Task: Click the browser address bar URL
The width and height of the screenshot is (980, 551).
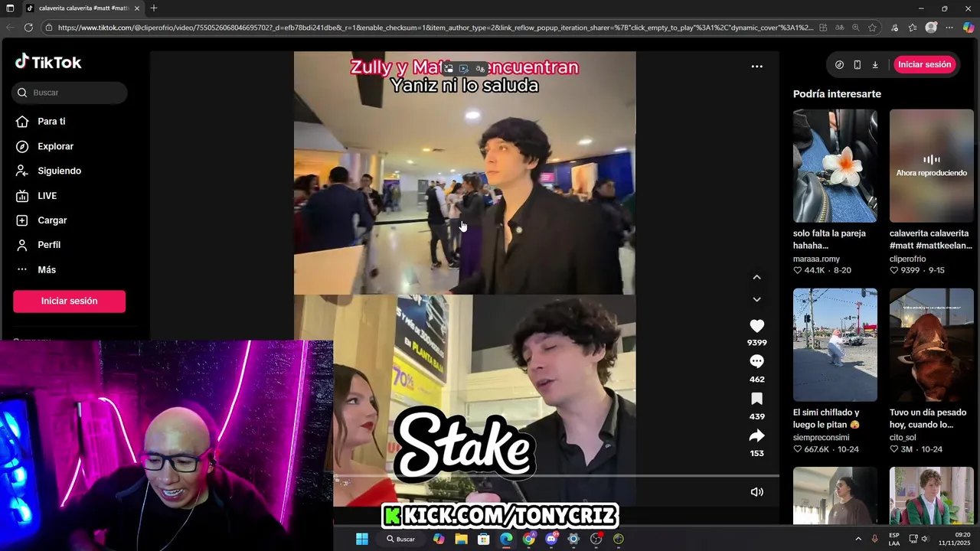Action: [435, 28]
